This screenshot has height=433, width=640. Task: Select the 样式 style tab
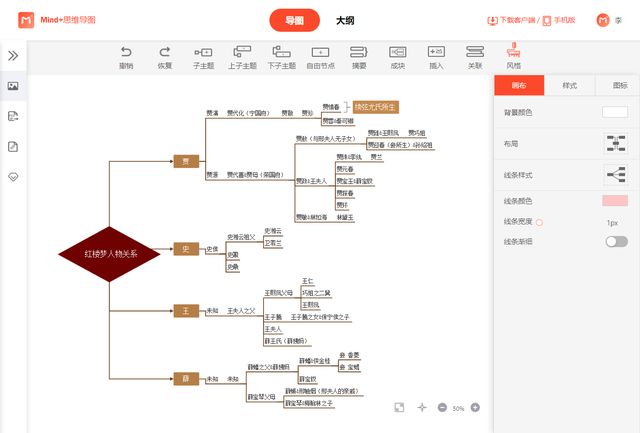[x=570, y=85]
